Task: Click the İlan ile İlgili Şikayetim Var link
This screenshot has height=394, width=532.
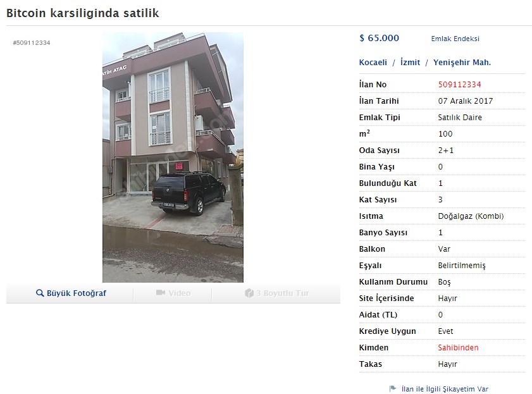Action: (x=445, y=389)
